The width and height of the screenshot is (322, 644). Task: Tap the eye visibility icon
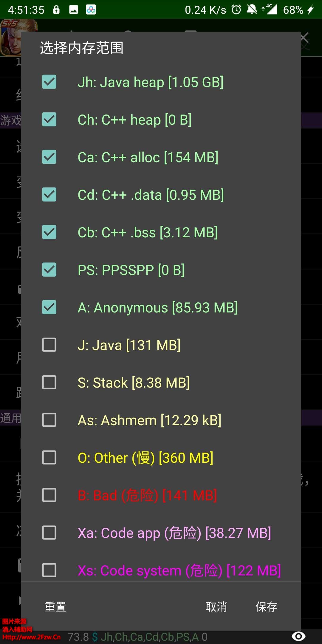(x=298, y=636)
